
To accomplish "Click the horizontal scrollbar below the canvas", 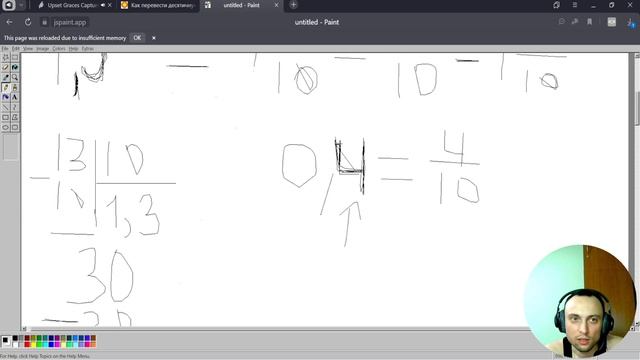I will (278, 329).
